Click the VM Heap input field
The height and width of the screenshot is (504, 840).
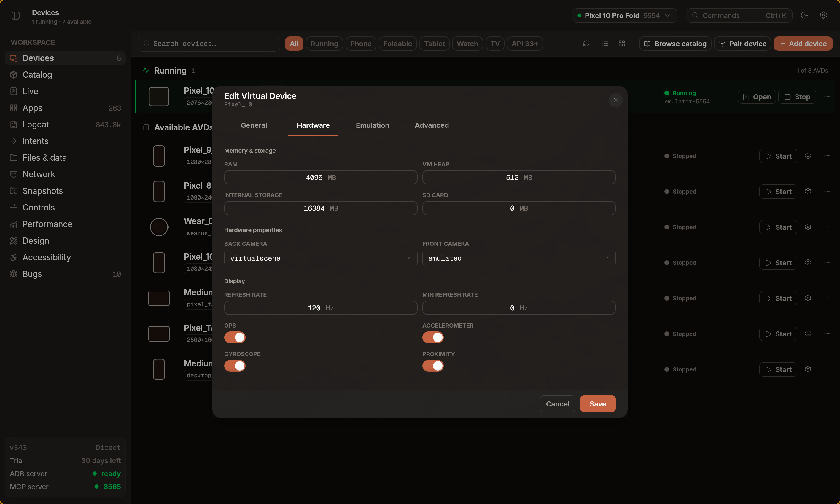tap(519, 177)
